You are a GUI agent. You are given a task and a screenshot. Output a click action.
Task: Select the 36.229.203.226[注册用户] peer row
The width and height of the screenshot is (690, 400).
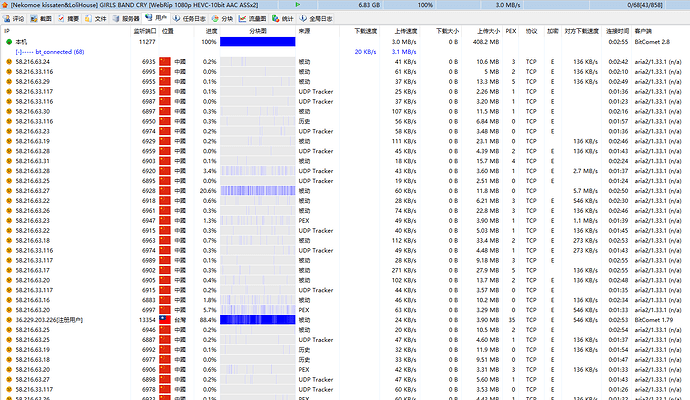pyautogui.click(x=345, y=320)
